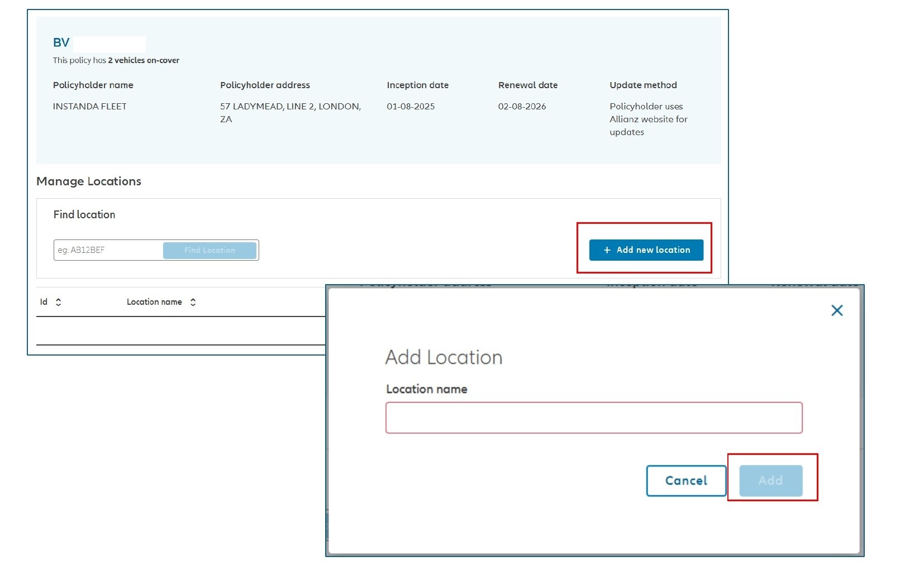924x566 pixels.
Task: Sort table by Id column arrows
Action: coord(58,302)
